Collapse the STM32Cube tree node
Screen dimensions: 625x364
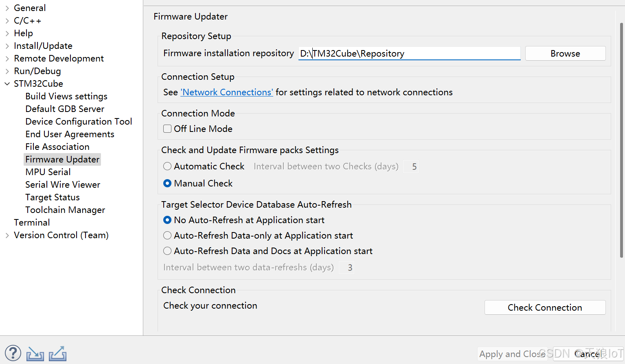7,84
